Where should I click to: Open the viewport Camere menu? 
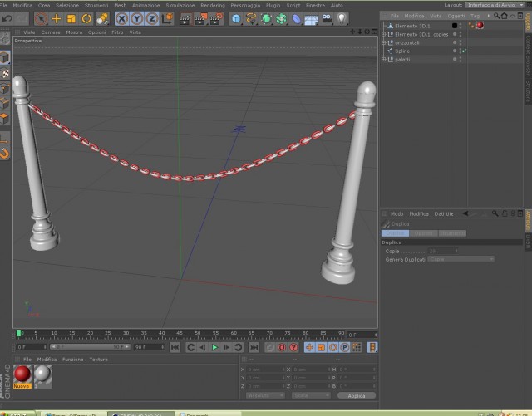point(51,32)
